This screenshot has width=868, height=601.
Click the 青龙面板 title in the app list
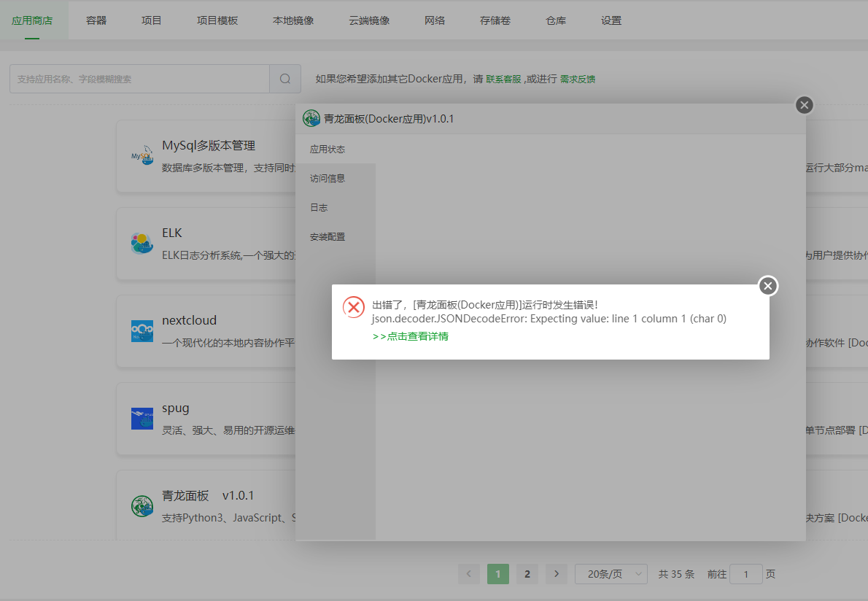[185, 495]
